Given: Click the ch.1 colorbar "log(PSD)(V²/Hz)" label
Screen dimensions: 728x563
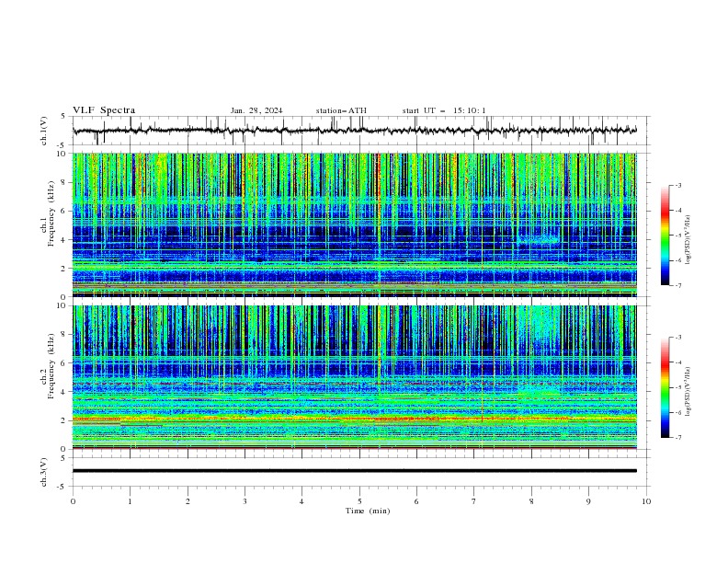Looking at the screenshot, I should [688, 240].
